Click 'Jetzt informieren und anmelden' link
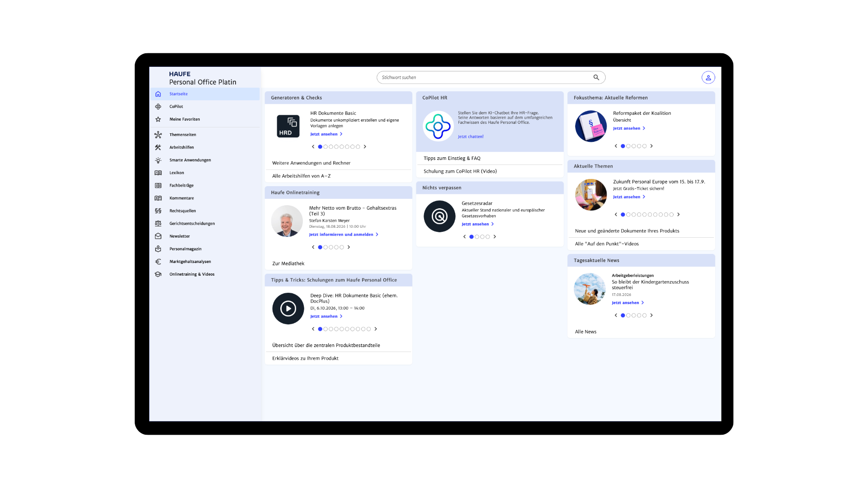Image resolution: width=868 pixels, height=488 pixels. [x=344, y=235]
